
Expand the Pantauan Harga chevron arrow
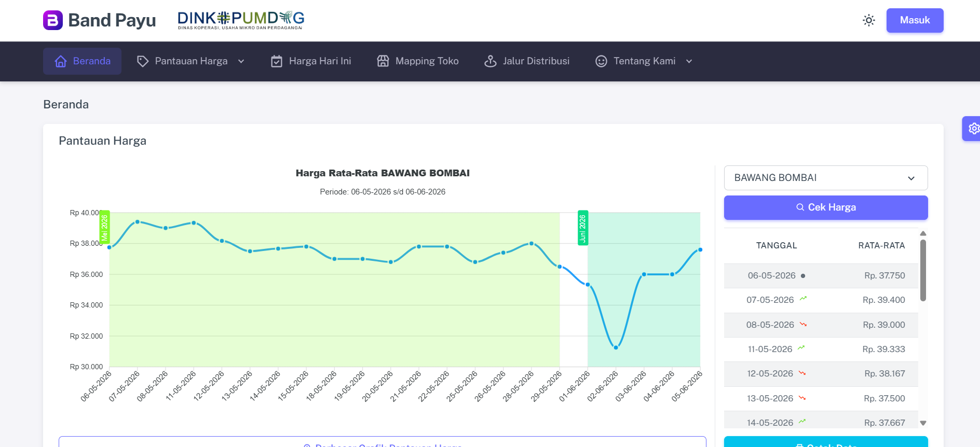pos(241,61)
